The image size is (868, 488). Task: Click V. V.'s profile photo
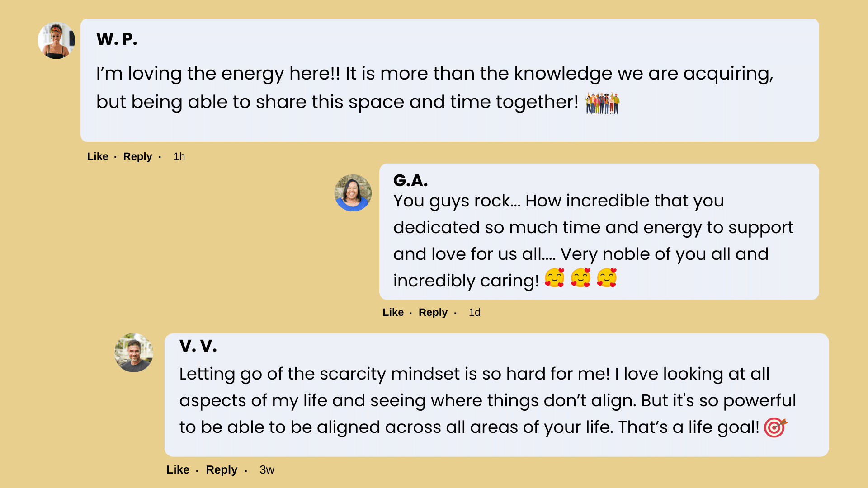134,353
